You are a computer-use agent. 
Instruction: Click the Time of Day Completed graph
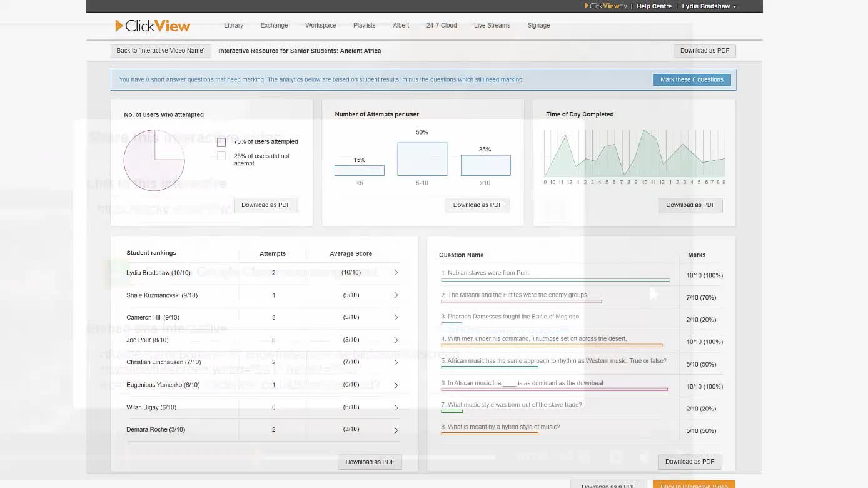click(x=635, y=153)
